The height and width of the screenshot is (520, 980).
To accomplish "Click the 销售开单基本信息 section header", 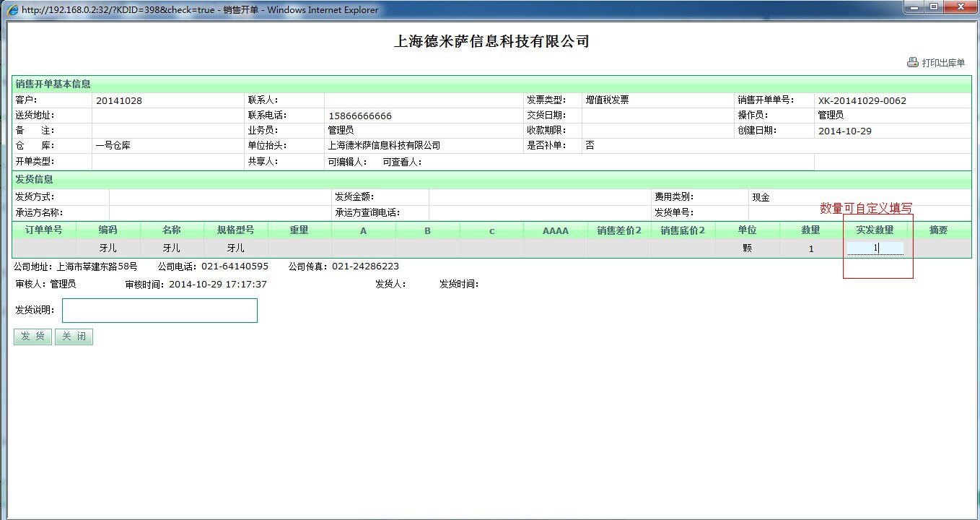I will click(53, 84).
